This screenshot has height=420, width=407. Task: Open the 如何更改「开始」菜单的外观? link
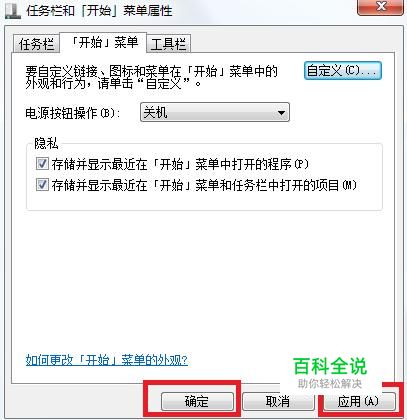point(107,360)
